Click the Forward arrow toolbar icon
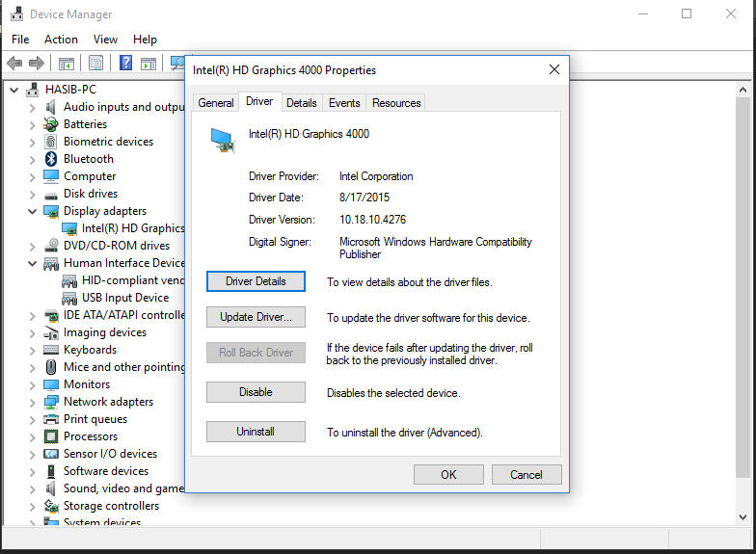756x554 pixels. click(x=37, y=63)
